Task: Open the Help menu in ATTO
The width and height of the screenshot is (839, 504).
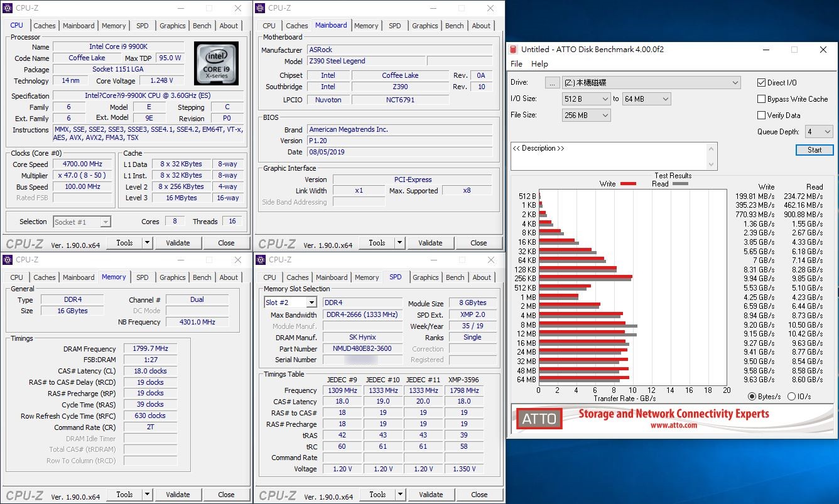Action: [x=539, y=64]
